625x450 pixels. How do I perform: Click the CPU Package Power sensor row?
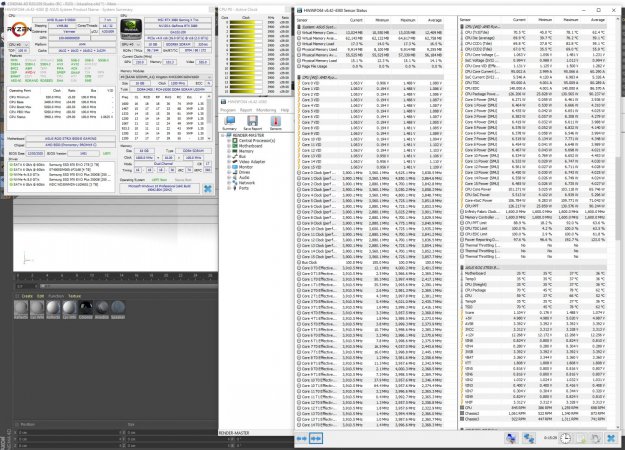point(534,94)
